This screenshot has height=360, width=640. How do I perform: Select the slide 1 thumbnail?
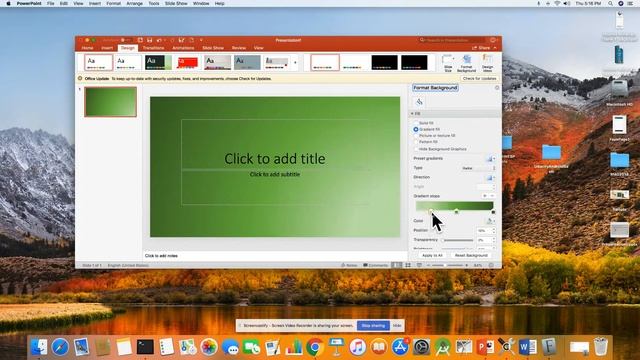pyautogui.click(x=111, y=102)
